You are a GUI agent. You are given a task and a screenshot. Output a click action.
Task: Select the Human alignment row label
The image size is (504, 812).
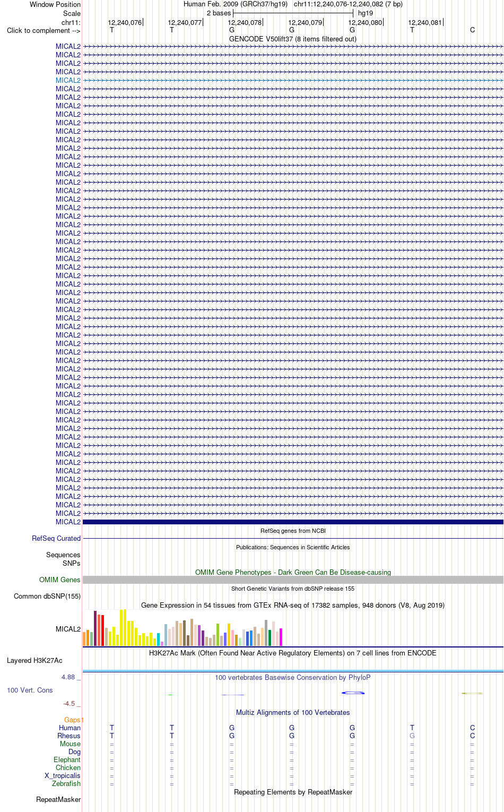coord(69,728)
